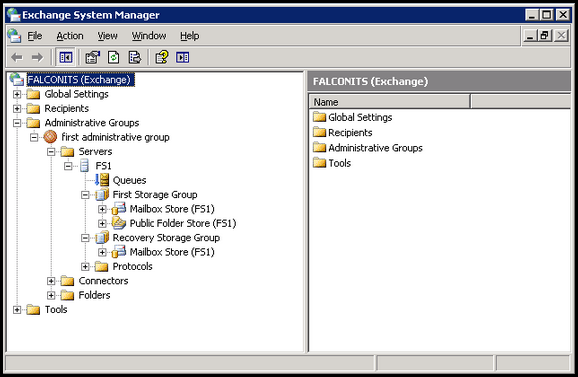This screenshot has width=578, height=377.
Task: Click Mailbox Store icon under Recovery Storage Group
Action: (x=119, y=252)
